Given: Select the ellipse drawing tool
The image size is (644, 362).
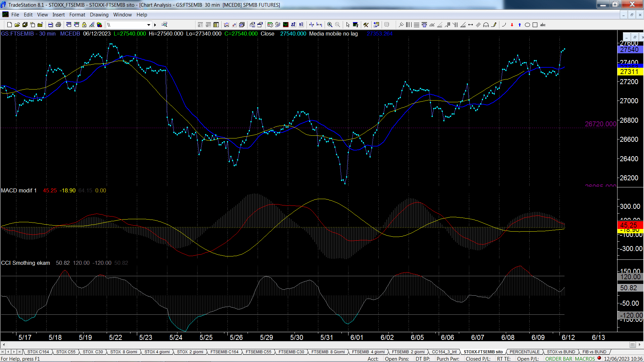Looking at the screenshot, I should click(527, 24).
